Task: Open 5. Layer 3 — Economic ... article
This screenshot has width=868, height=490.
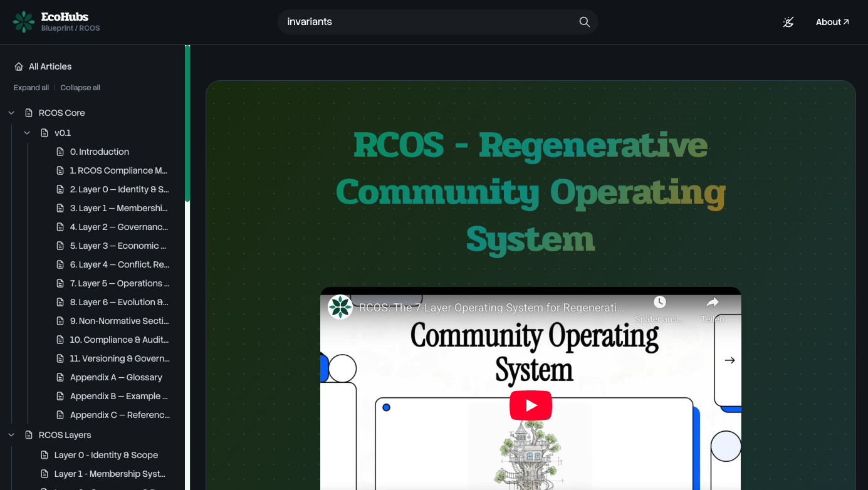Action: point(118,246)
